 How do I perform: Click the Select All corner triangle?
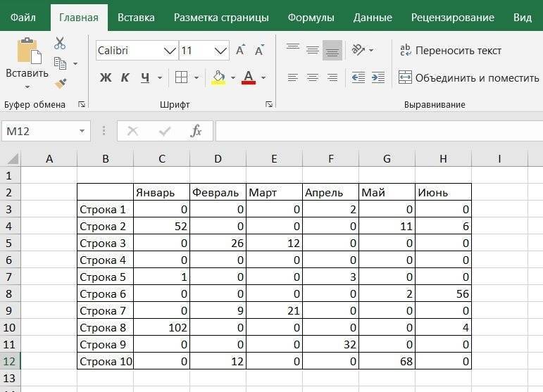coord(13,159)
